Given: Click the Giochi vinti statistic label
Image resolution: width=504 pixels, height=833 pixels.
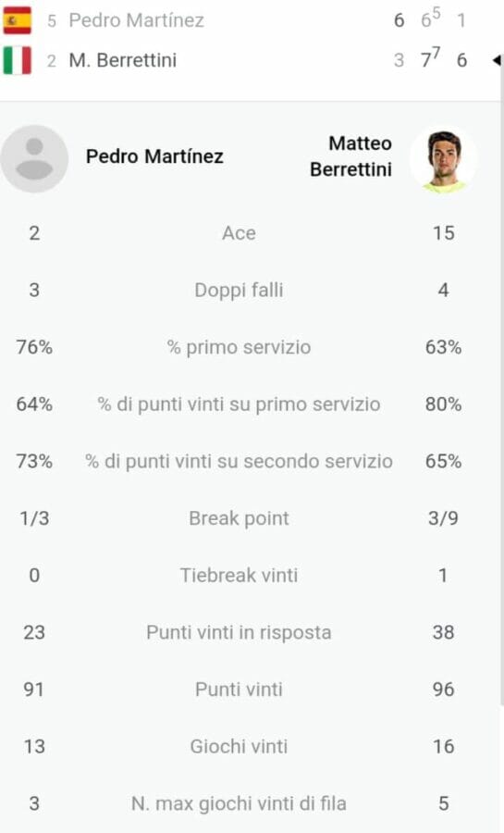Looking at the screenshot, I should tap(239, 746).
